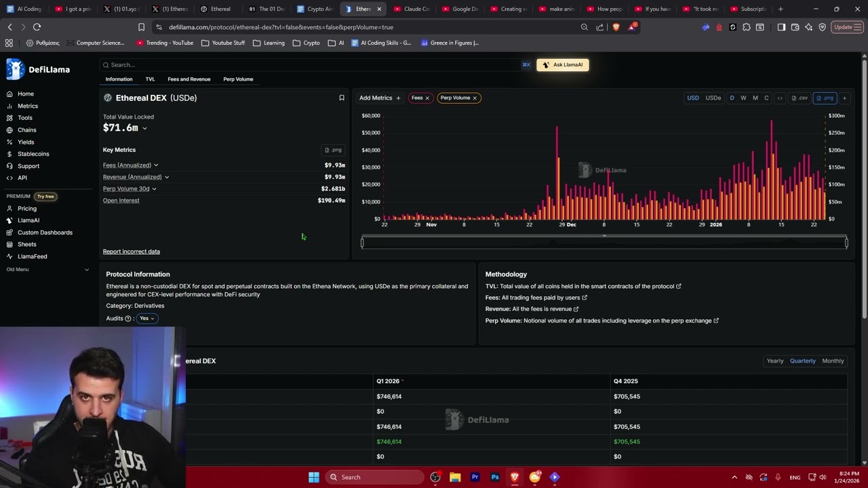Open Home in the DefiLlama sidebar
The image size is (868, 488).
point(26,94)
